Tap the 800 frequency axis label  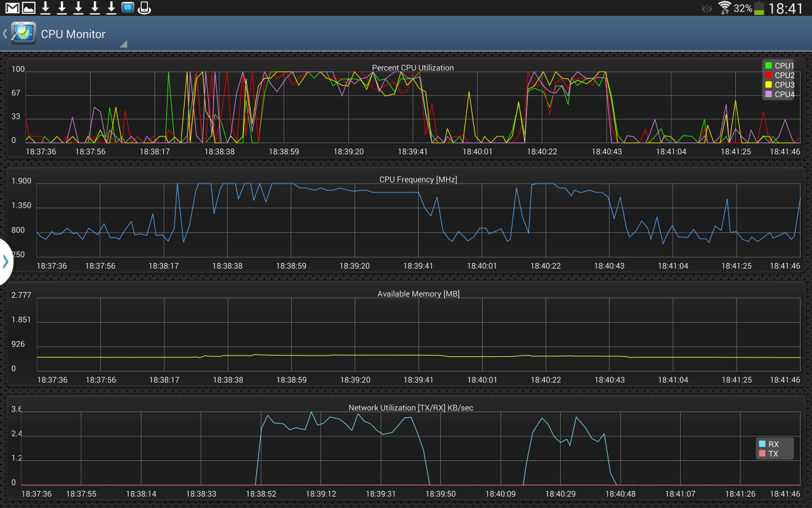(x=18, y=231)
